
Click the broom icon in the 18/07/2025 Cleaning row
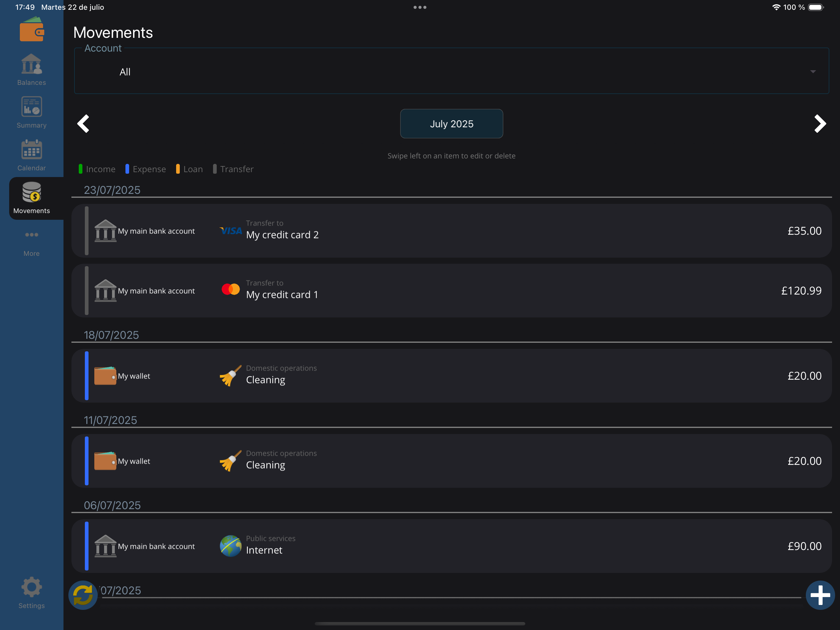pyautogui.click(x=230, y=375)
